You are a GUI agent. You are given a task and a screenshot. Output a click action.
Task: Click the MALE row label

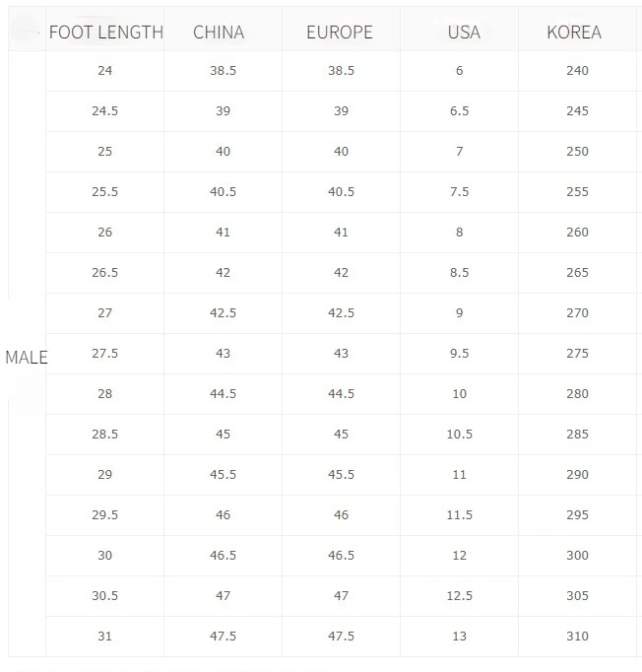27,357
